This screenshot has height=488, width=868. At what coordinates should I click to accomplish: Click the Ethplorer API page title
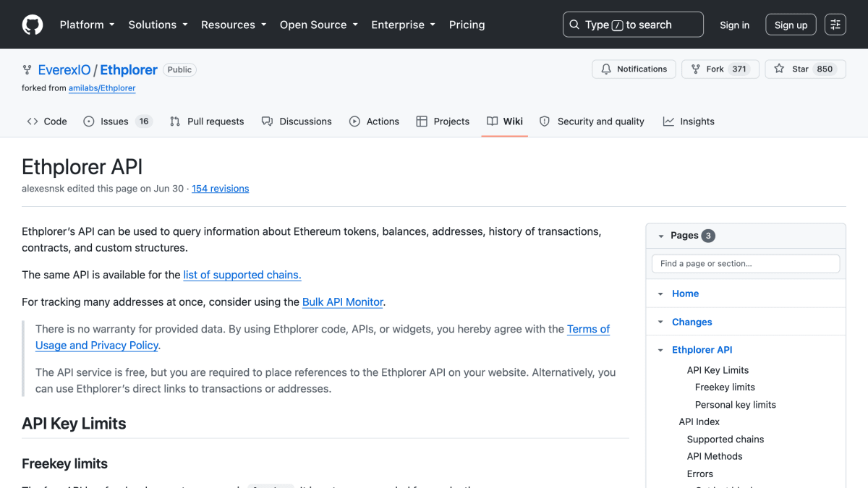(x=82, y=167)
